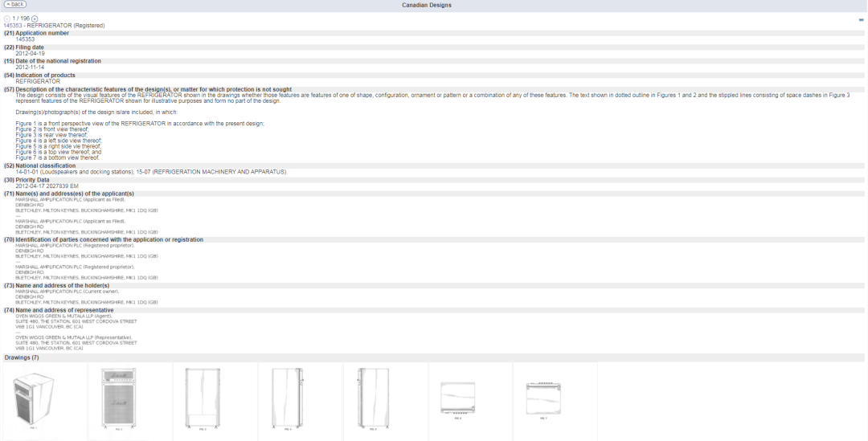Click 'Drawing(s)/photograph(s) of the design is/are included' line
The image size is (868, 441).
[x=96, y=112]
